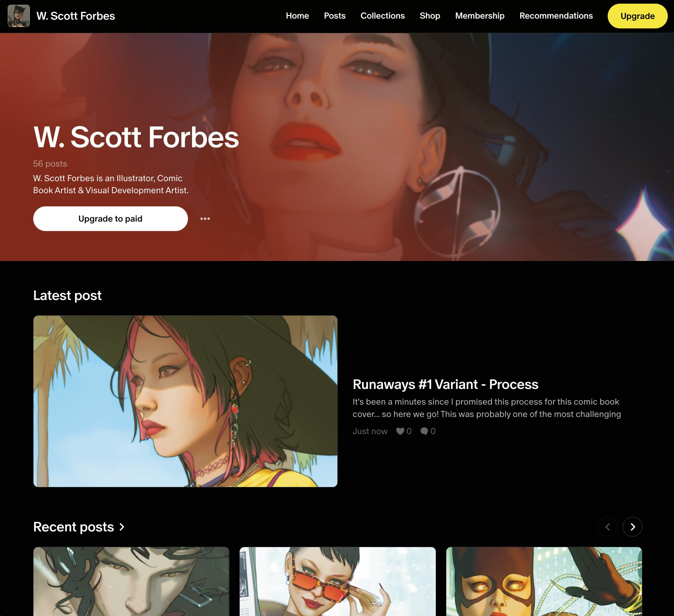The height and width of the screenshot is (616, 674).
Task: Open the Membership tab
Action: click(x=480, y=16)
